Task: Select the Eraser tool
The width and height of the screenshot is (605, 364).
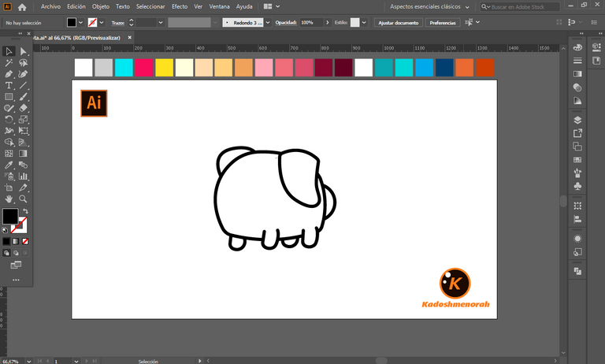Action: [23, 108]
